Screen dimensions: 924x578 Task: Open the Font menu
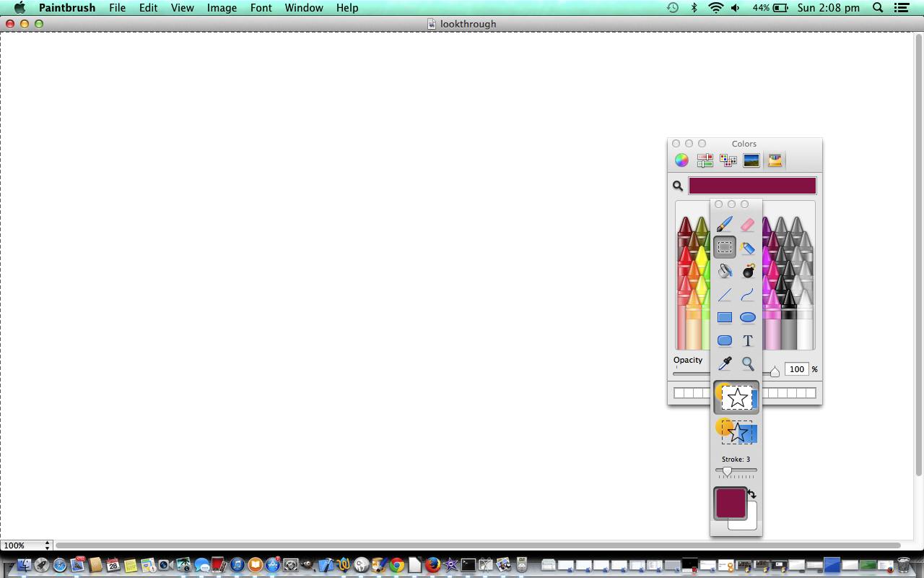click(261, 8)
